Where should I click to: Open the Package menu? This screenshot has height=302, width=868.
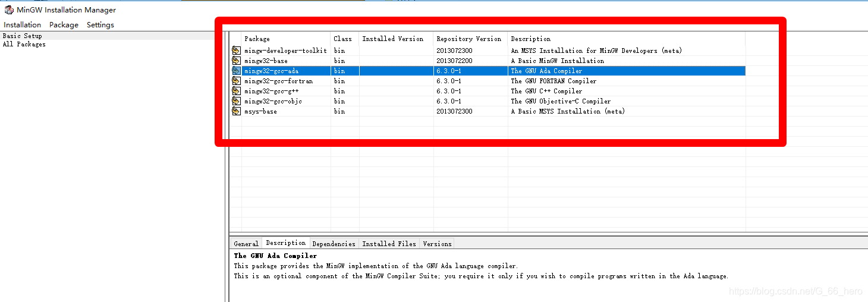coord(64,25)
